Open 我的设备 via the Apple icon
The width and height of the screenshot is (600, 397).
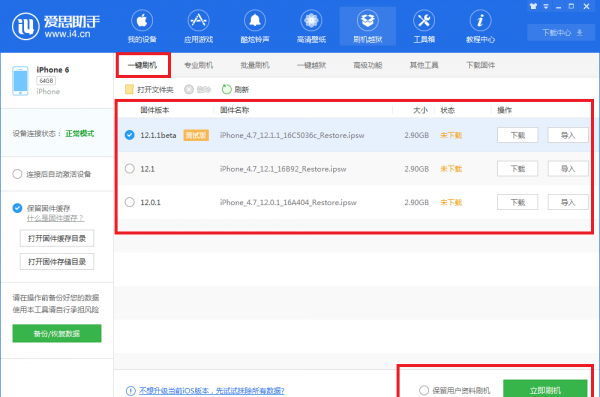coord(142,20)
